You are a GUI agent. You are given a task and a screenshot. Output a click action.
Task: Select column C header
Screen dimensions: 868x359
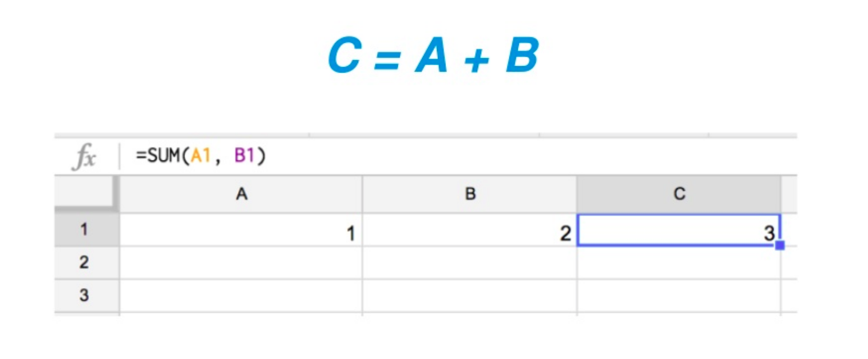pyautogui.click(x=679, y=194)
